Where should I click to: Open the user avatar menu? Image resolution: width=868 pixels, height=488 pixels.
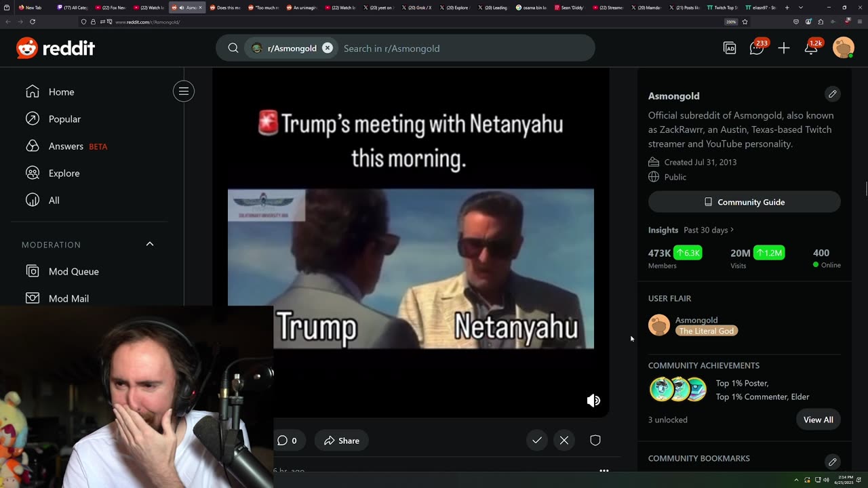tap(843, 48)
